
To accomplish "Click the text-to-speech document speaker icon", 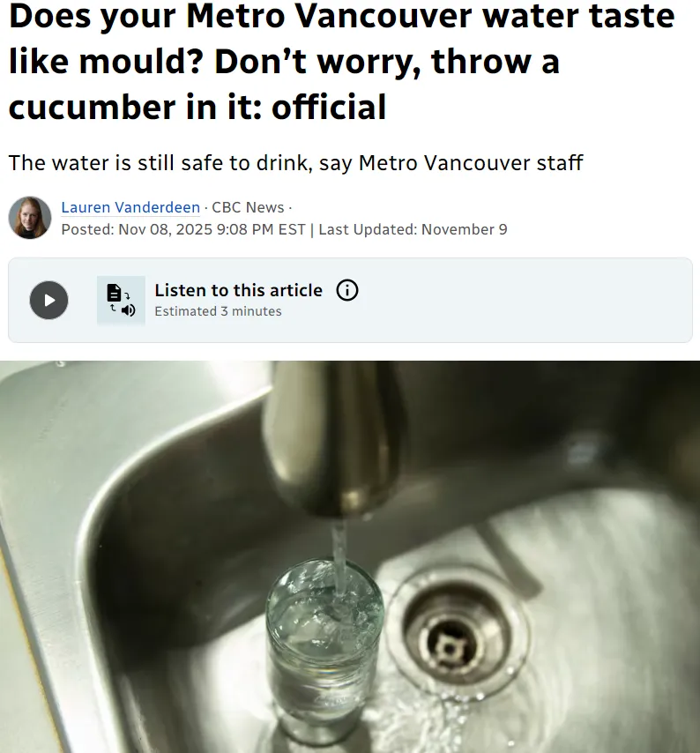I will [x=121, y=300].
